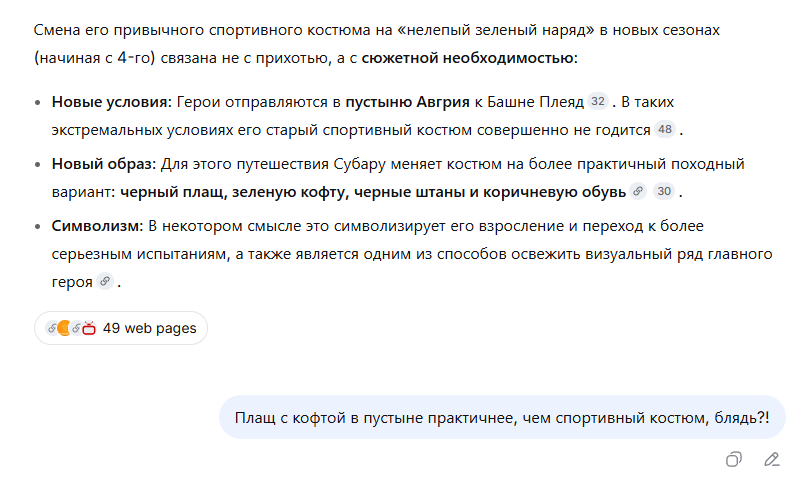Click the bold phrase «пустыню Авгрия»

(408, 102)
